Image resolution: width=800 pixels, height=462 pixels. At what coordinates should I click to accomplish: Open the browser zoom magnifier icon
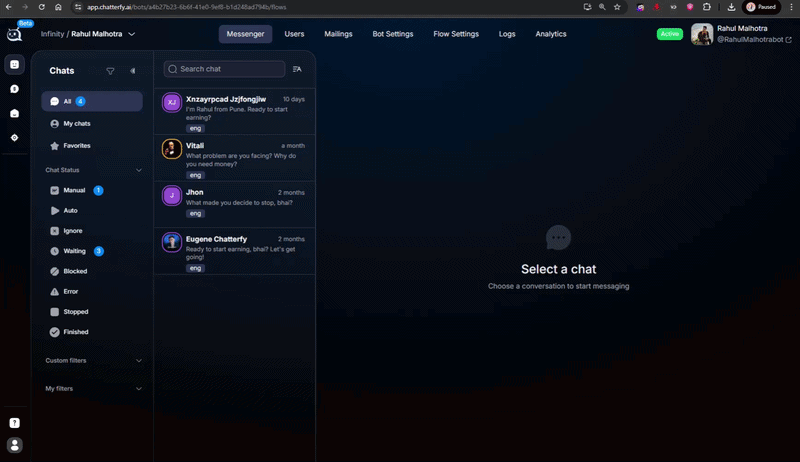602,7
